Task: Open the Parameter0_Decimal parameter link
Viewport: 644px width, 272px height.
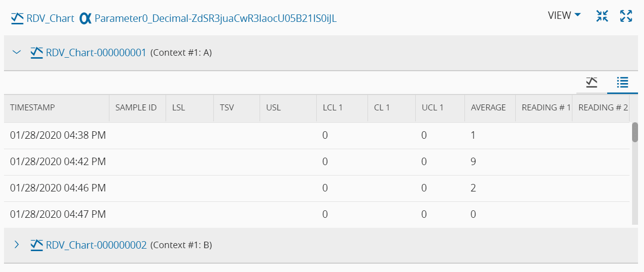Action: pyautogui.click(x=215, y=19)
